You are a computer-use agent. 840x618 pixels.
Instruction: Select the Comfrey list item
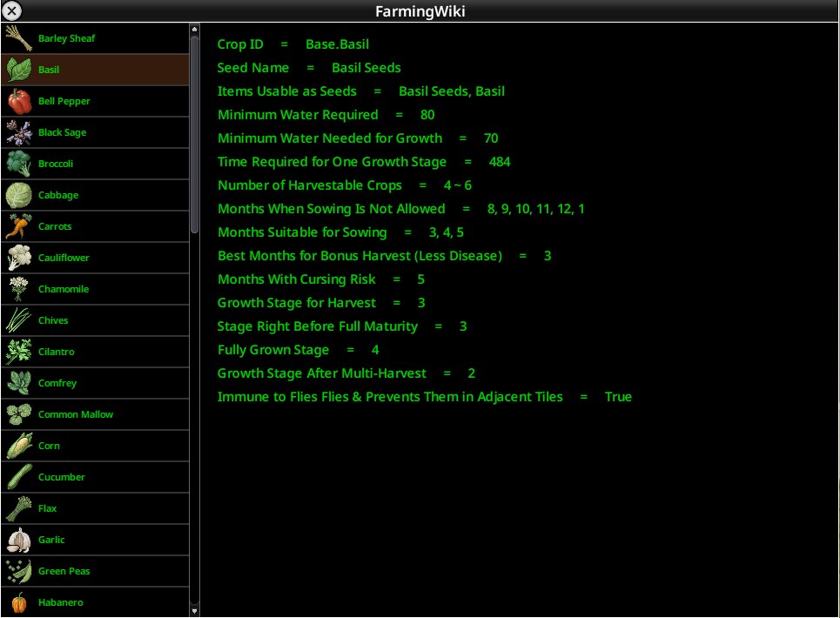coord(96,383)
